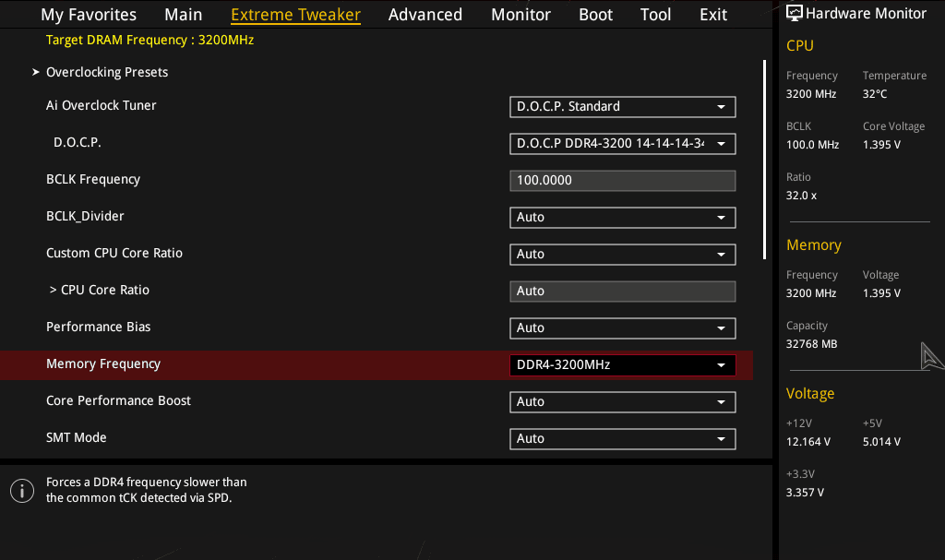
Task: Expand the Overclocking Presets arrow
Action: 36,72
